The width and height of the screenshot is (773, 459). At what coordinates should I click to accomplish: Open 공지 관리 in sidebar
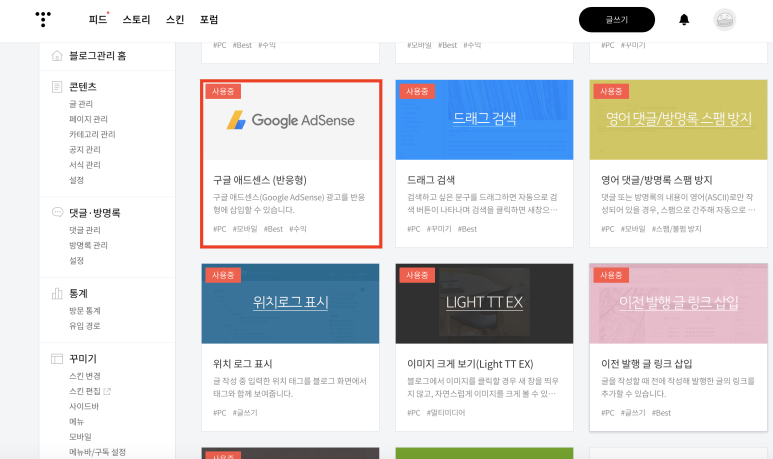pos(85,149)
